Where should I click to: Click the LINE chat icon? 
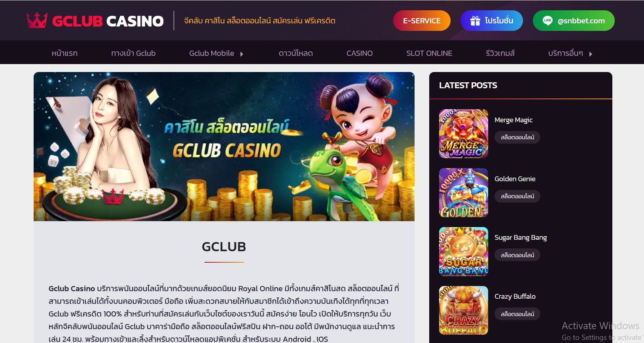point(547,21)
